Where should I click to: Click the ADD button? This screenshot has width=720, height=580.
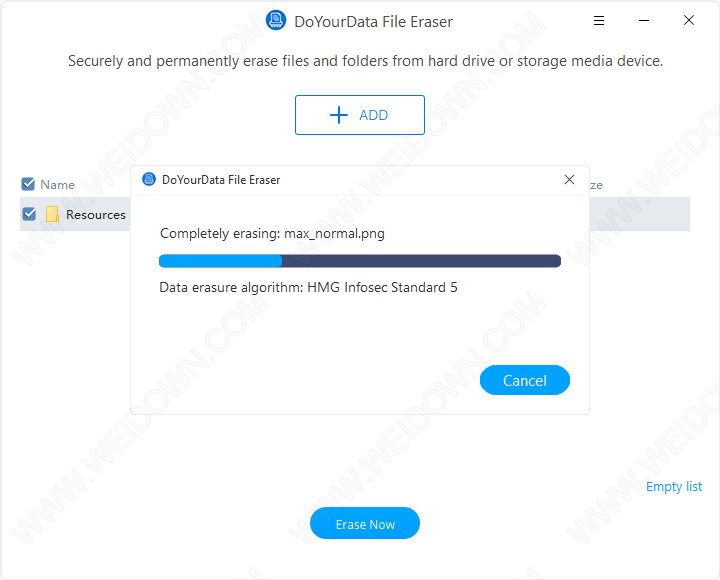(x=360, y=115)
